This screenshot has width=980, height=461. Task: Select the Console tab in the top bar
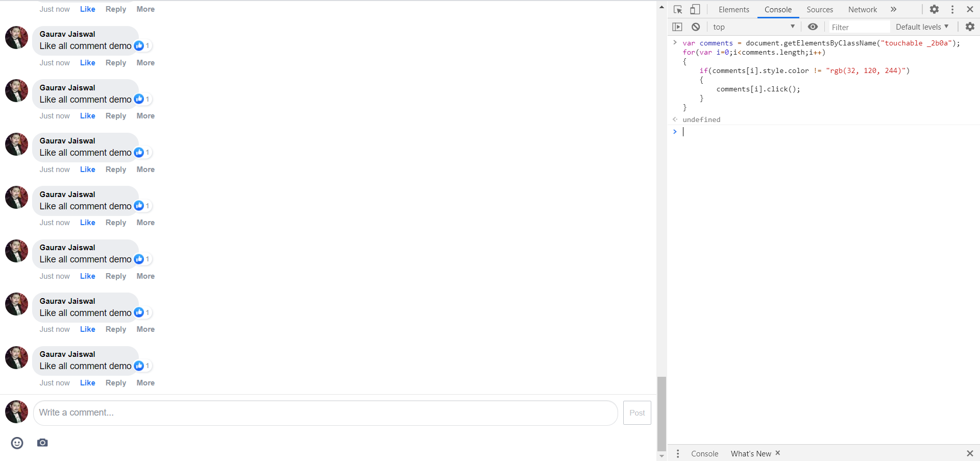click(x=778, y=10)
